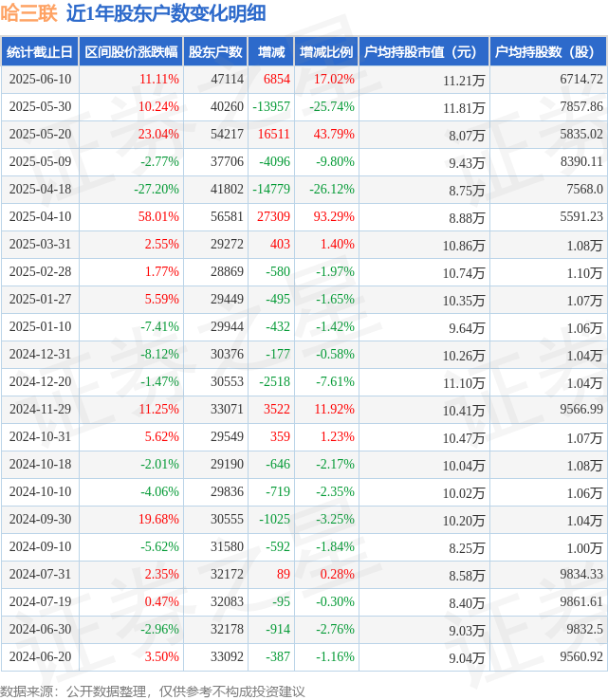Click the -27.20% price change value
608x700 pixels.
point(157,190)
